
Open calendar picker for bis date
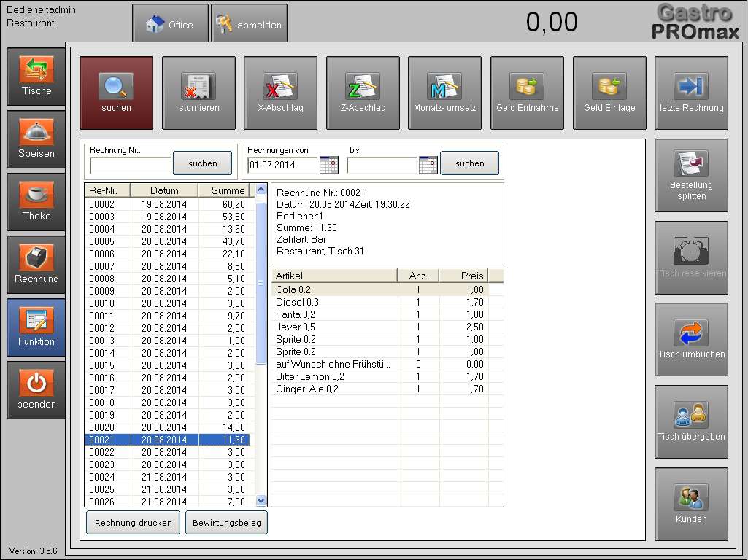click(x=428, y=165)
